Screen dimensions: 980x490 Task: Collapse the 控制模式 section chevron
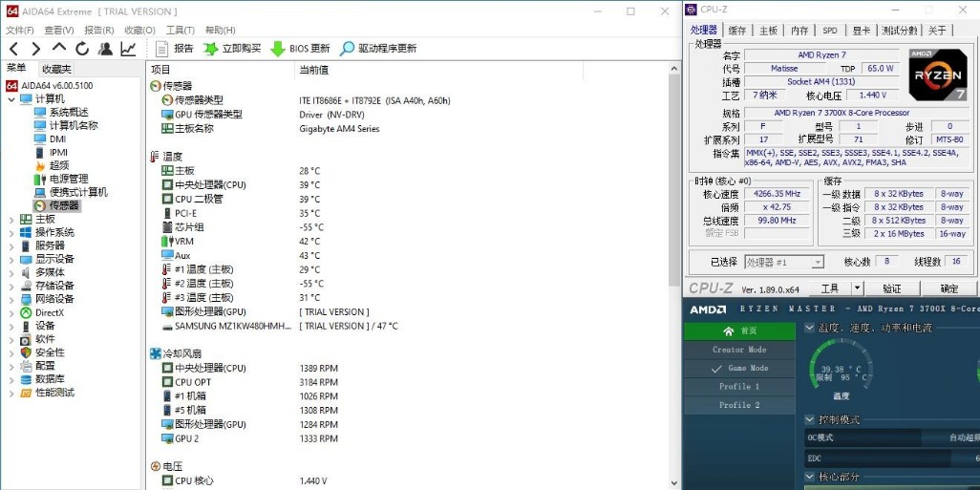pos(809,420)
